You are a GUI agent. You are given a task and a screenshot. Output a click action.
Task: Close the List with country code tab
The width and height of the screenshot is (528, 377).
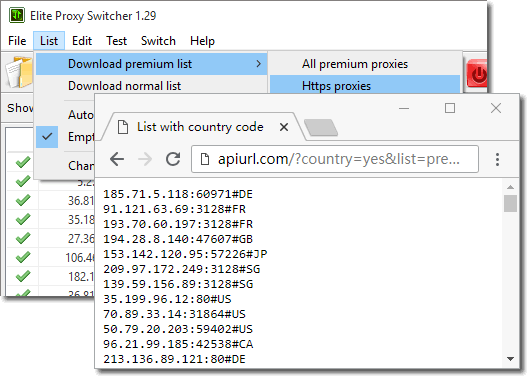coord(284,127)
